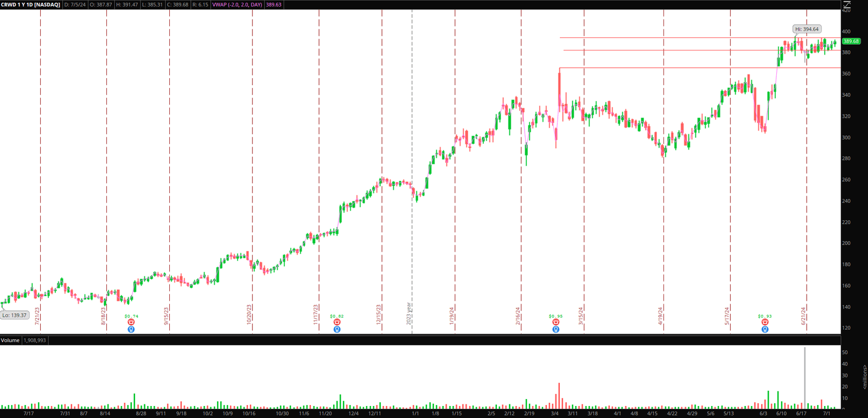Click the 7/17 label on date axis
The width and height of the screenshot is (868, 418).
click(x=29, y=414)
